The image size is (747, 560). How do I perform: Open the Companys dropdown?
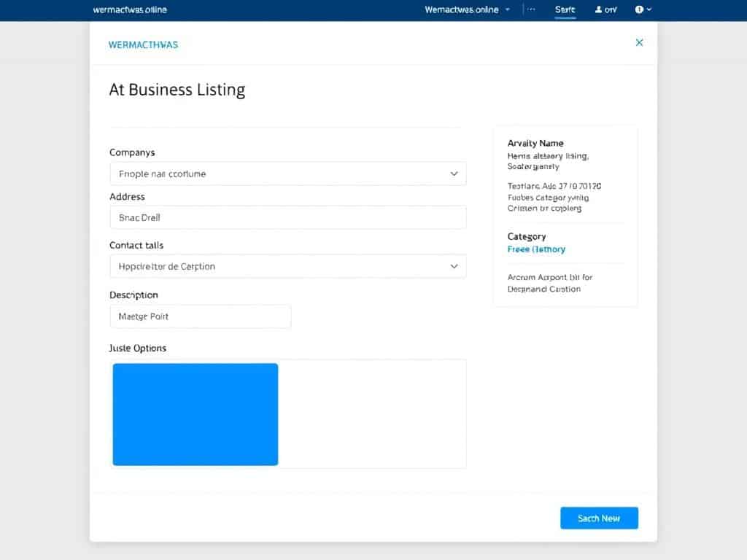coord(287,174)
